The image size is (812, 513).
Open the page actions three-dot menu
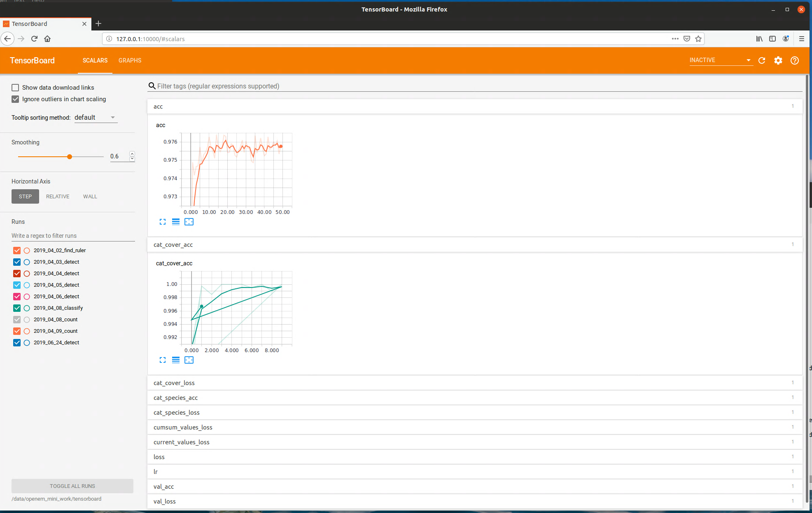click(675, 39)
